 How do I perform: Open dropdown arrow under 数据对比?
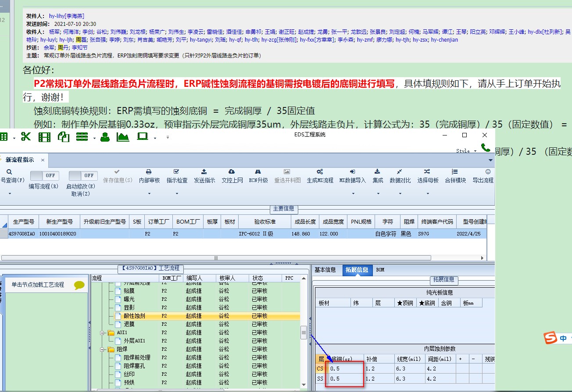[x=400, y=193]
